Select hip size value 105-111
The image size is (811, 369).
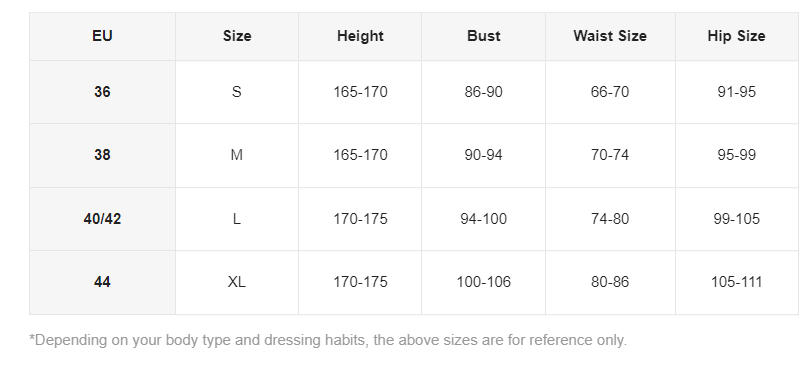tap(737, 283)
